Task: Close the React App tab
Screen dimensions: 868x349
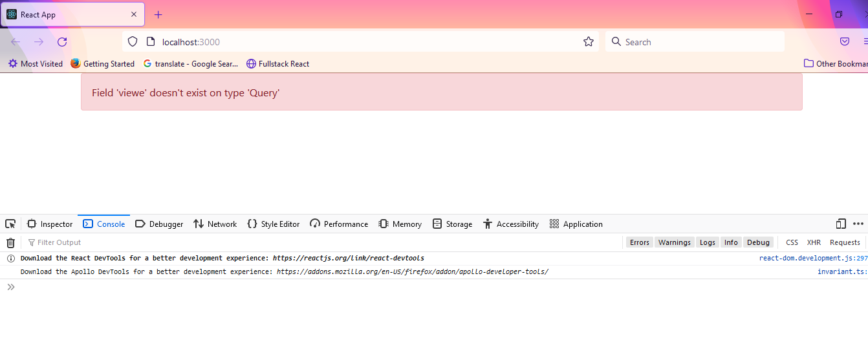Action: 134,15
